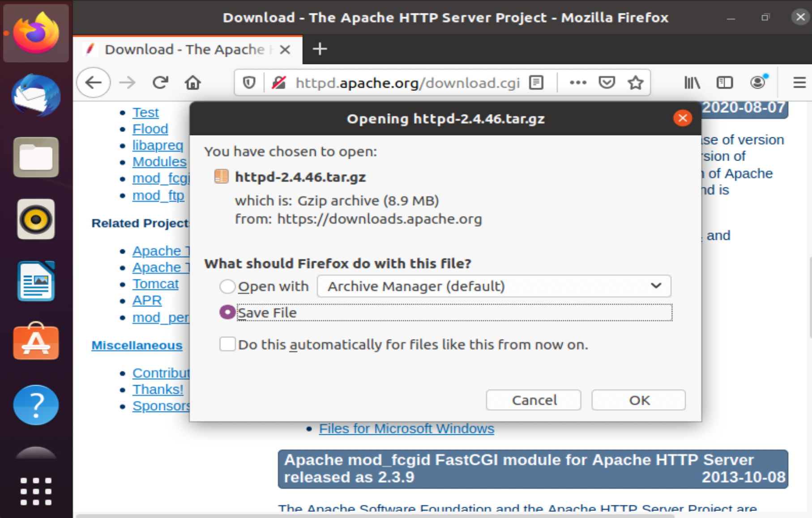Open the Flood link
The width and height of the screenshot is (812, 518).
pyautogui.click(x=150, y=129)
